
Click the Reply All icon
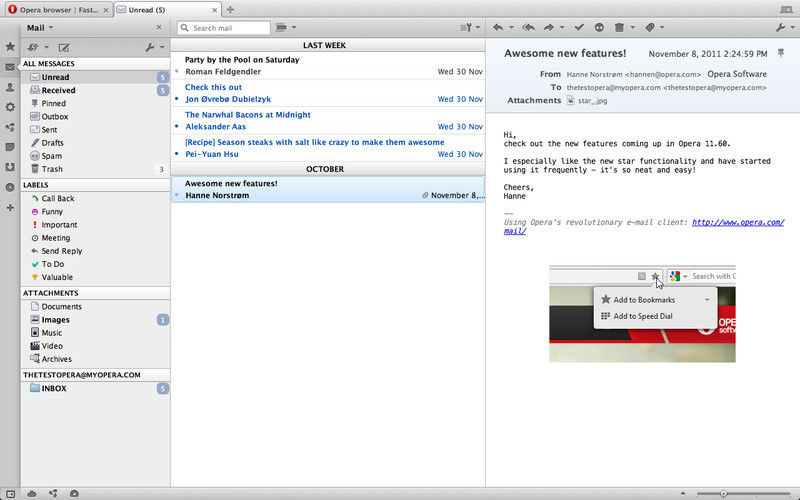(x=529, y=28)
